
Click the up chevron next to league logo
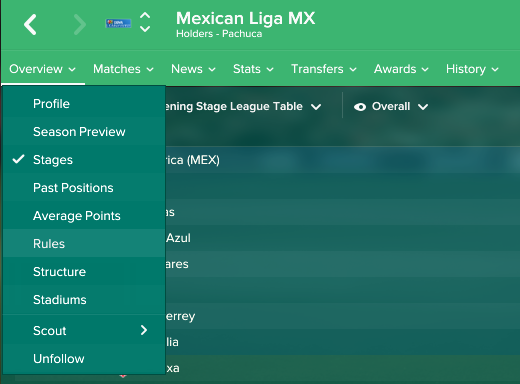pyautogui.click(x=145, y=16)
